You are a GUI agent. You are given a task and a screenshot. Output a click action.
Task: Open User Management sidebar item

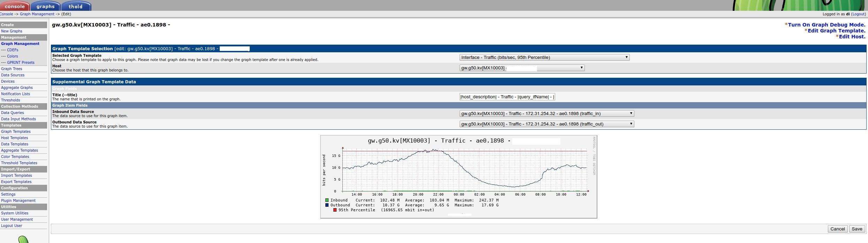click(x=17, y=219)
